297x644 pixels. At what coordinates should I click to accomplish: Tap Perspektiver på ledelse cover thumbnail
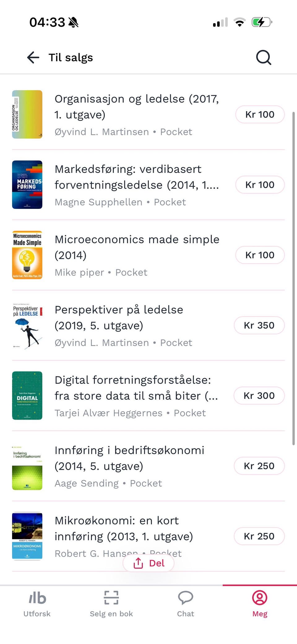(27, 325)
